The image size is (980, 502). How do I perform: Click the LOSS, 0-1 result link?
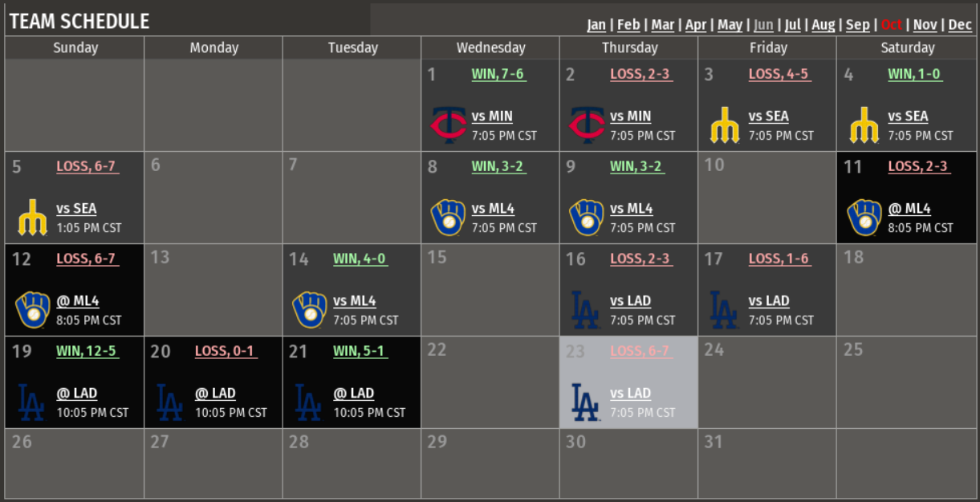click(x=225, y=351)
